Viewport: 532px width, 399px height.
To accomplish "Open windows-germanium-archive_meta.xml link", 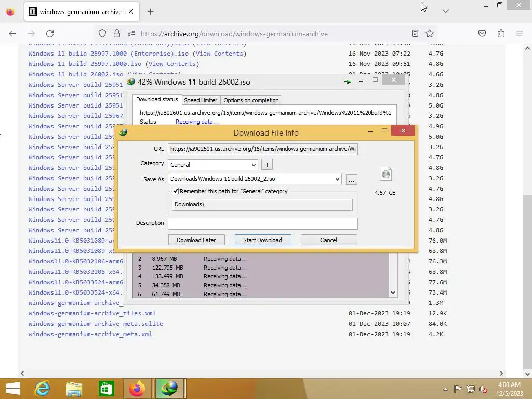I will (x=90, y=334).
